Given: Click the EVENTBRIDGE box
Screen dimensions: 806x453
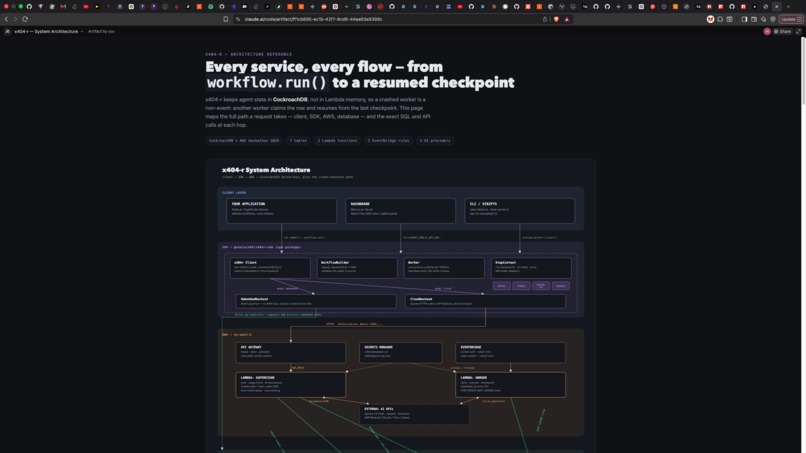Looking at the screenshot, I should 510,353.
